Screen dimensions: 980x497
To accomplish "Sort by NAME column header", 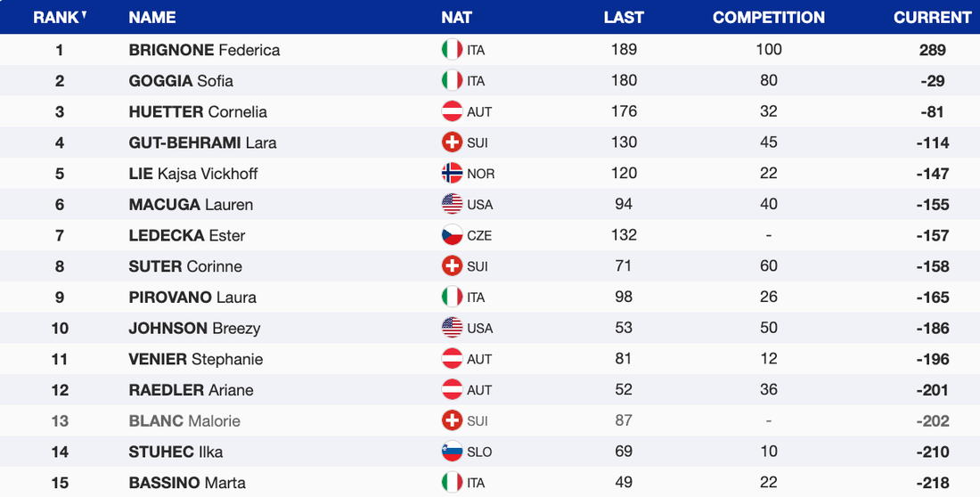I will pyautogui.click(x=152, y=17).
